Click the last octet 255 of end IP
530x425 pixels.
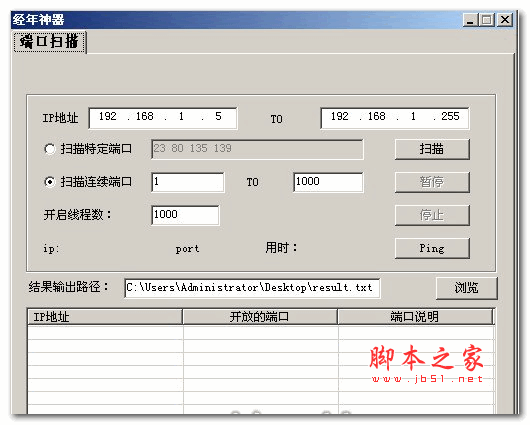[450, 116]
